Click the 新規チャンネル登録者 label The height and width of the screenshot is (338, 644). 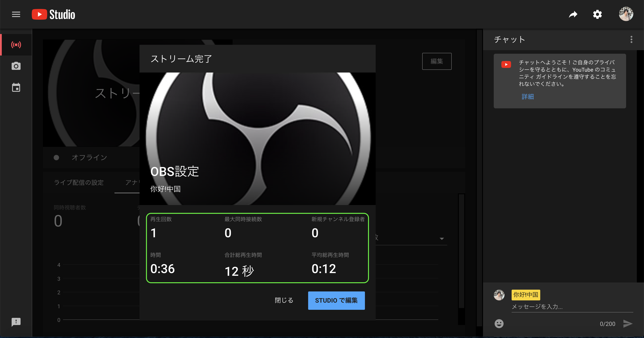[338, 219]
